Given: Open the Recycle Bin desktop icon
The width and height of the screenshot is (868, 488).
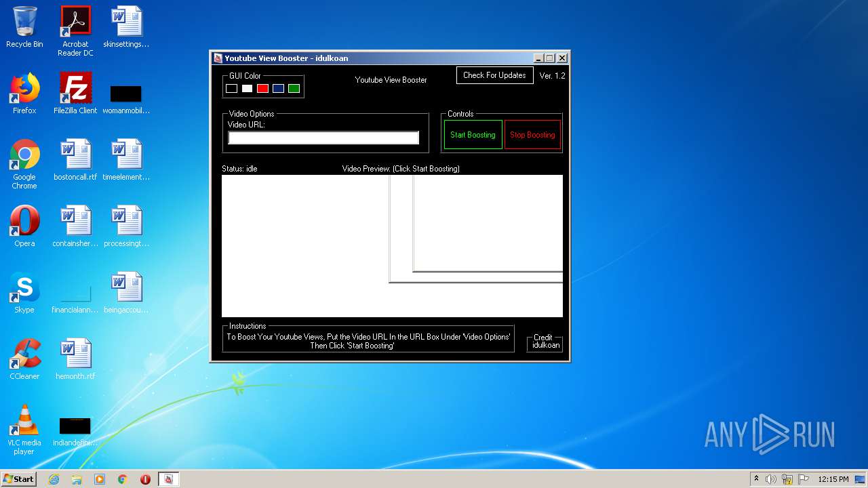Looking at the screenshot, I should coord(24,28).
